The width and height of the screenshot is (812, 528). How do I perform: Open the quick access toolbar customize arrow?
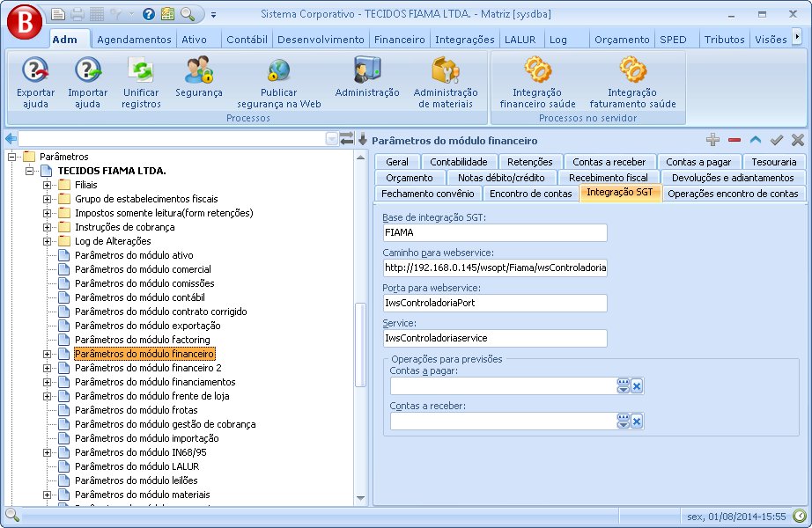pyautogui.click(x=213, y=14)
